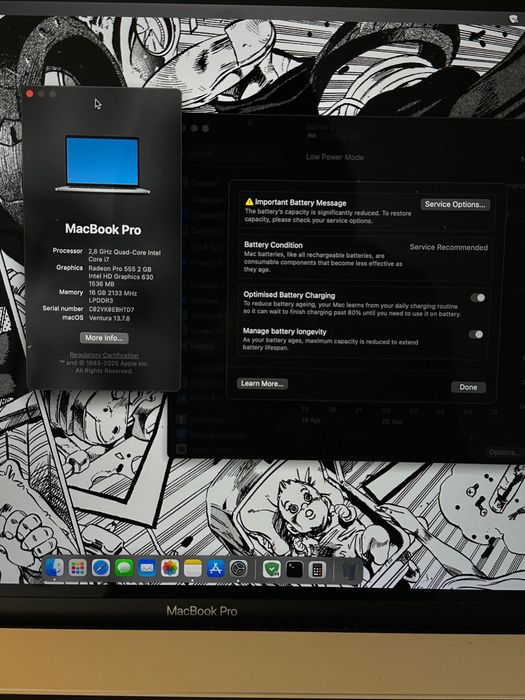Click More Info... in About This Mac
Viewport: 525px width, 700px height.
point(104,338)
